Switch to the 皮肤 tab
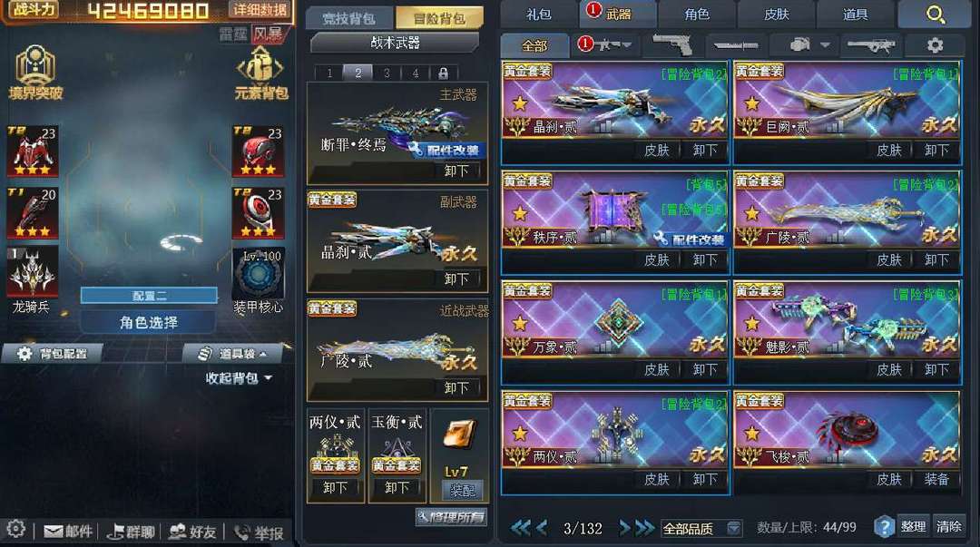The height and width of the screenshot is (547, 980). [x=776, y=14]
